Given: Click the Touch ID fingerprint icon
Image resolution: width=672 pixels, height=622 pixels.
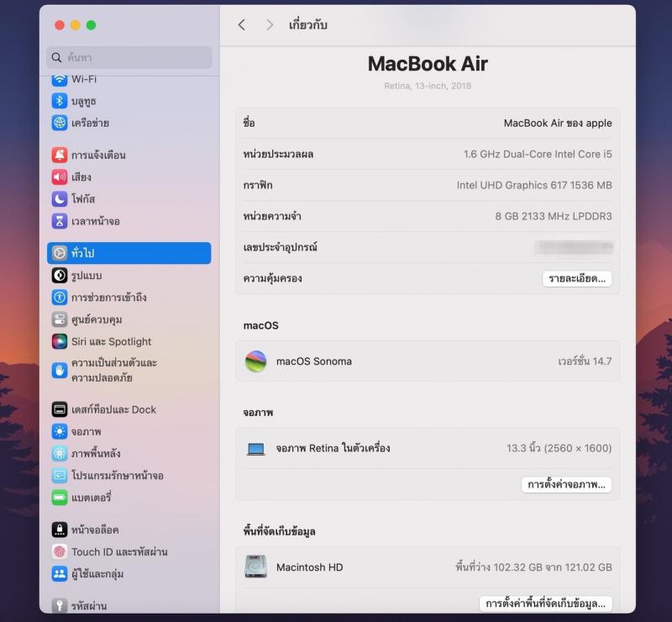Looking at the screenshot, I should tap(59, 551).
